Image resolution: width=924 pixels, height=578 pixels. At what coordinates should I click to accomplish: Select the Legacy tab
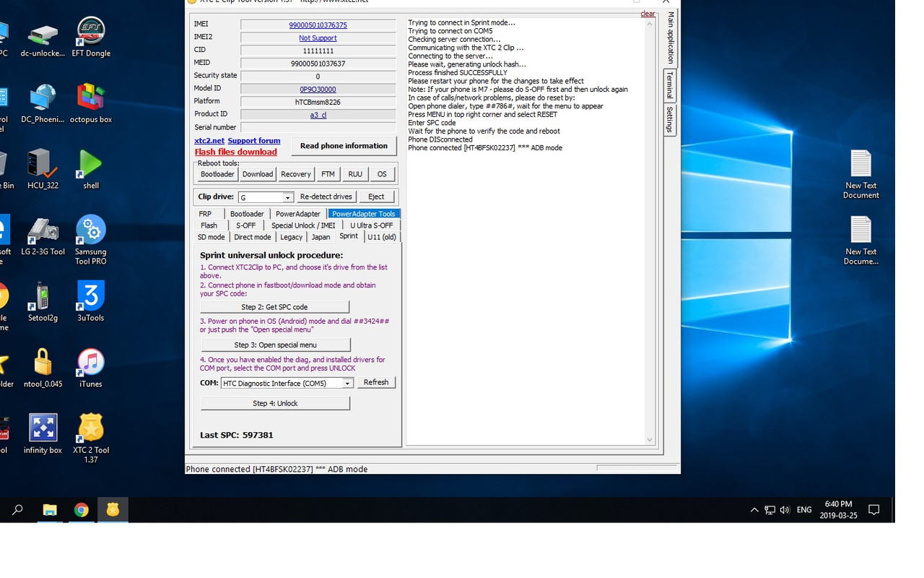292,237
